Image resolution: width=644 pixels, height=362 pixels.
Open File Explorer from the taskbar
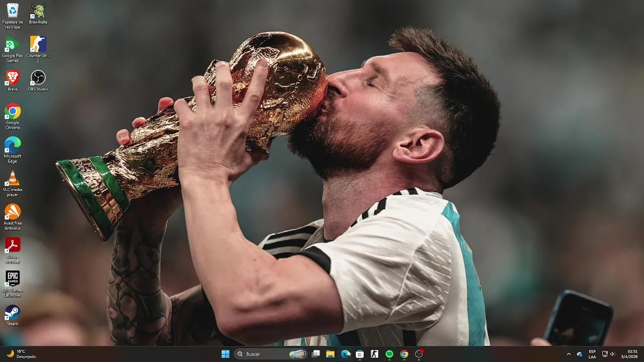coord(331,354)
